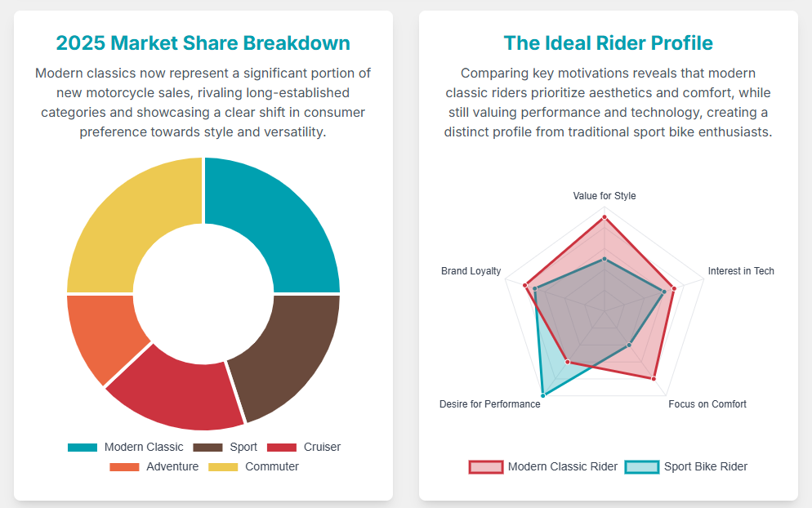The image size is (812, 508).
Task: Click the teal Modern Classic legend swatch
Action: (x=82, y=448)
